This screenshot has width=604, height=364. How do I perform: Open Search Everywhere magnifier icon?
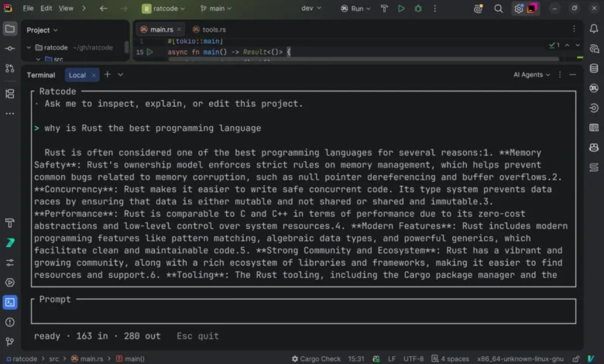click(498, 9)
